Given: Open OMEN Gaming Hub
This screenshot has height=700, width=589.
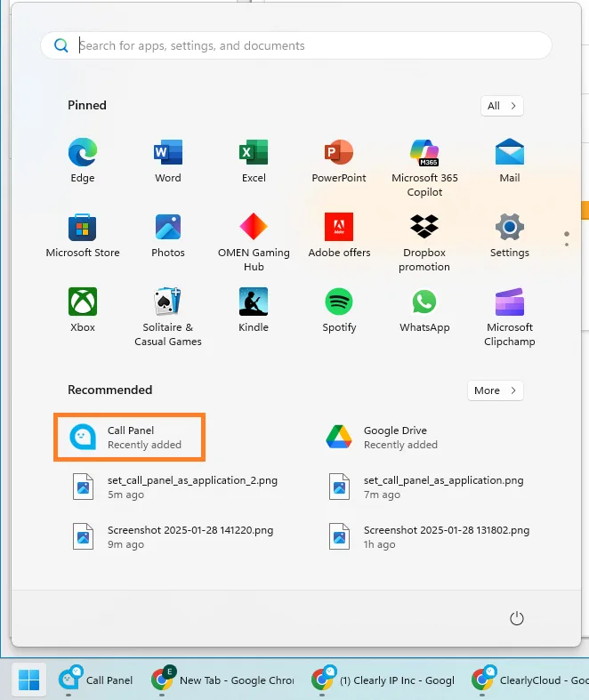Looking at the screenshot, I should (x=254, y=242).
